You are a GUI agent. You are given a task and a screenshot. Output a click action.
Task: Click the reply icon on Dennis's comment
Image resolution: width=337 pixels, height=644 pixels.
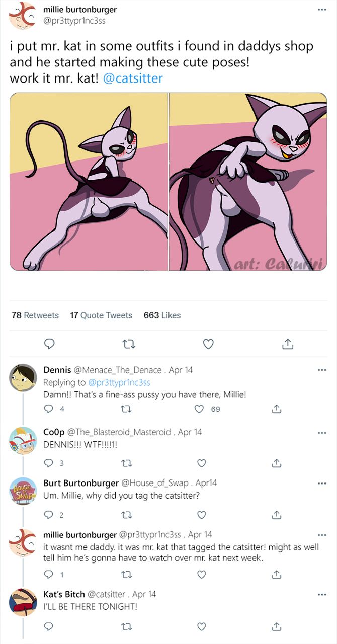49,409
